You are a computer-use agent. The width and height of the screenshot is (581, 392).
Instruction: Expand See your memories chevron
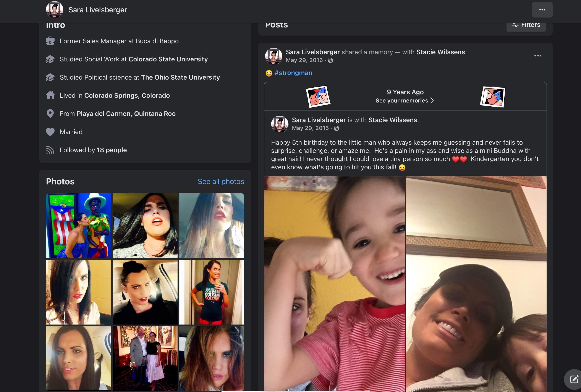(x=432, y=100)
